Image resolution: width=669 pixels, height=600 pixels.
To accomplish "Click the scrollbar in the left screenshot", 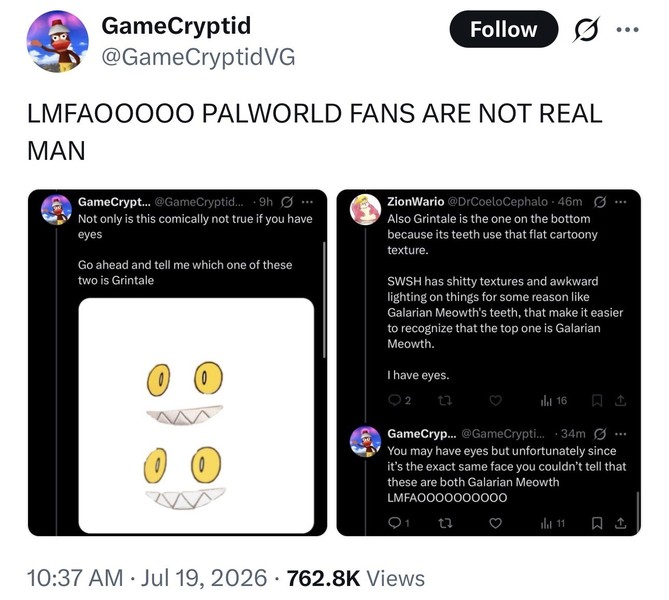I will pyautogui.click(x=324, y=300).
